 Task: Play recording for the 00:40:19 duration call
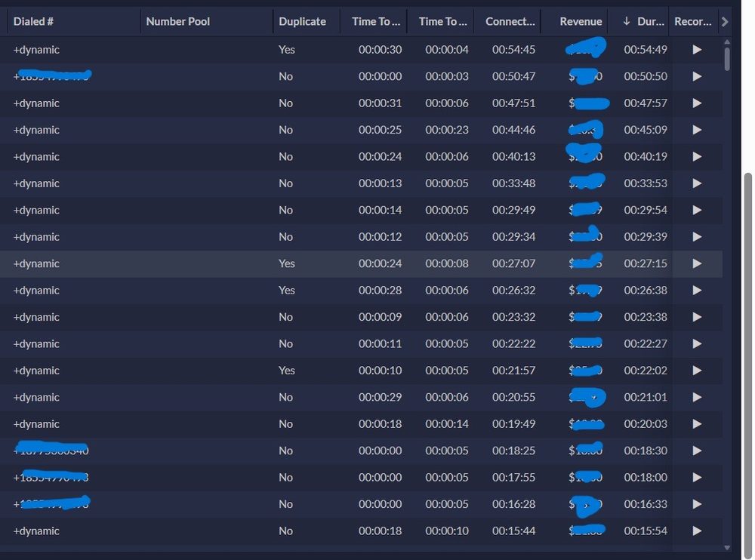pyautogui.click(x=697, y=156)
